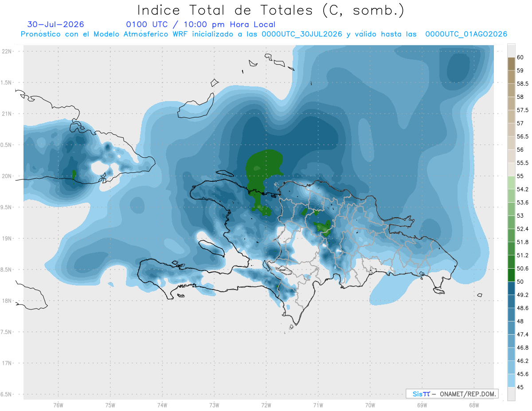
Task: Select legend value '55'
Action: 520,176
